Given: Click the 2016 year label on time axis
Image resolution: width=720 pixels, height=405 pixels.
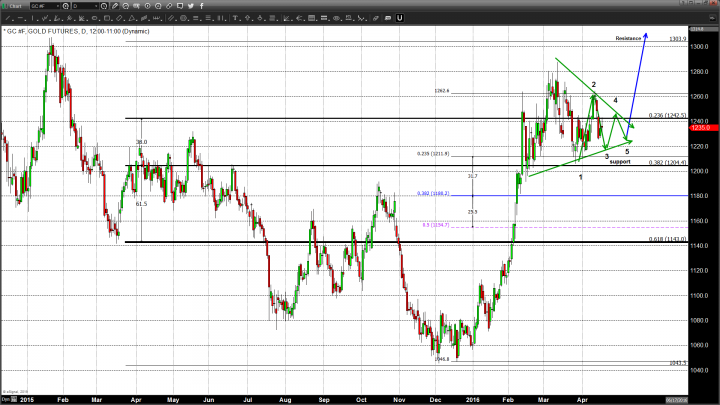Looking at the screenshot, I should (x=472, y=400).
